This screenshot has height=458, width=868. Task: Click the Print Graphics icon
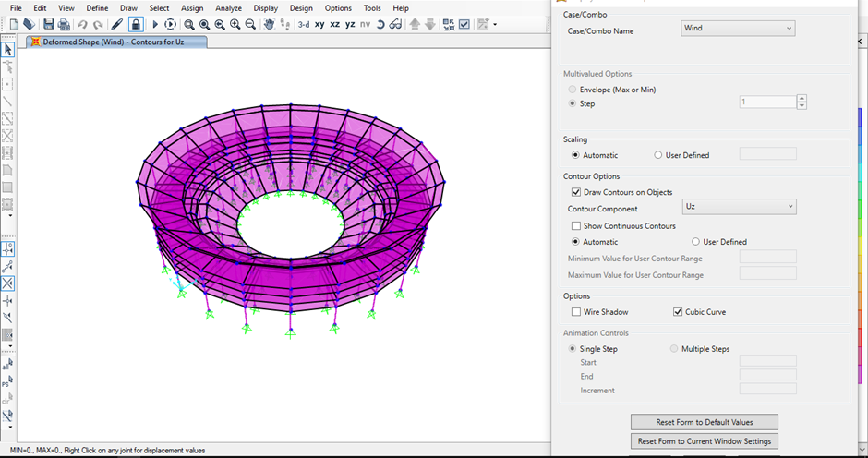[x=65, y=24]
